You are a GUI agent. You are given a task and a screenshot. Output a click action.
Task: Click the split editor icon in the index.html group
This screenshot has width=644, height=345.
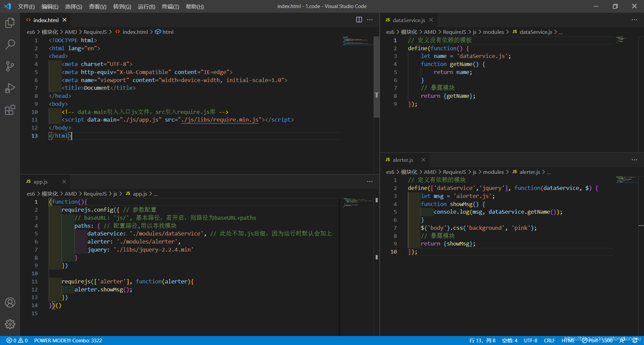pos(359,20)
